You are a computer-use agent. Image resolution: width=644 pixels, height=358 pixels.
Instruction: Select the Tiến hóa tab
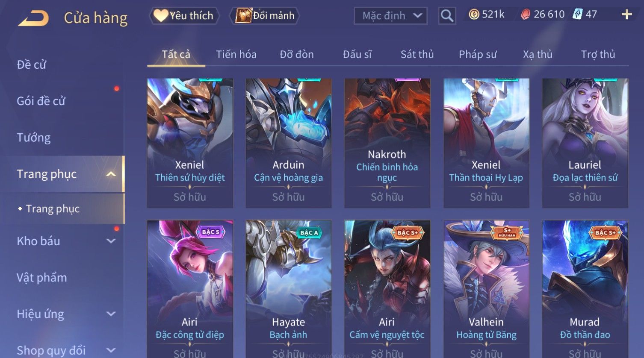click(236, 54)
